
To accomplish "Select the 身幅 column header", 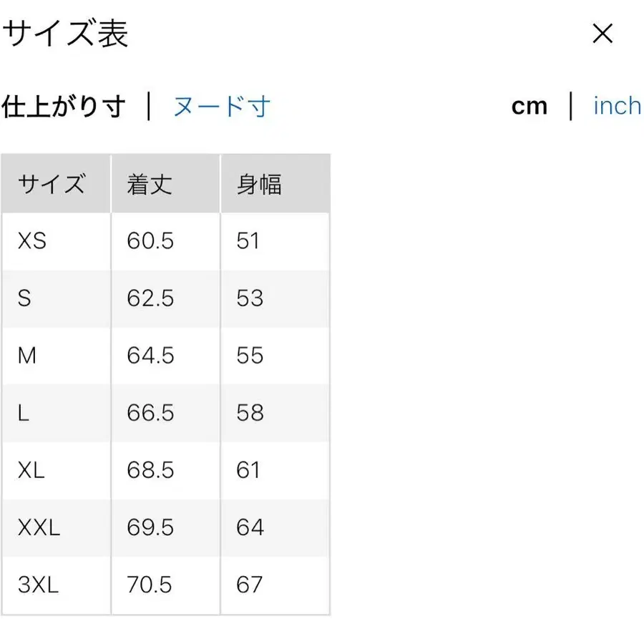I will 258,183.
